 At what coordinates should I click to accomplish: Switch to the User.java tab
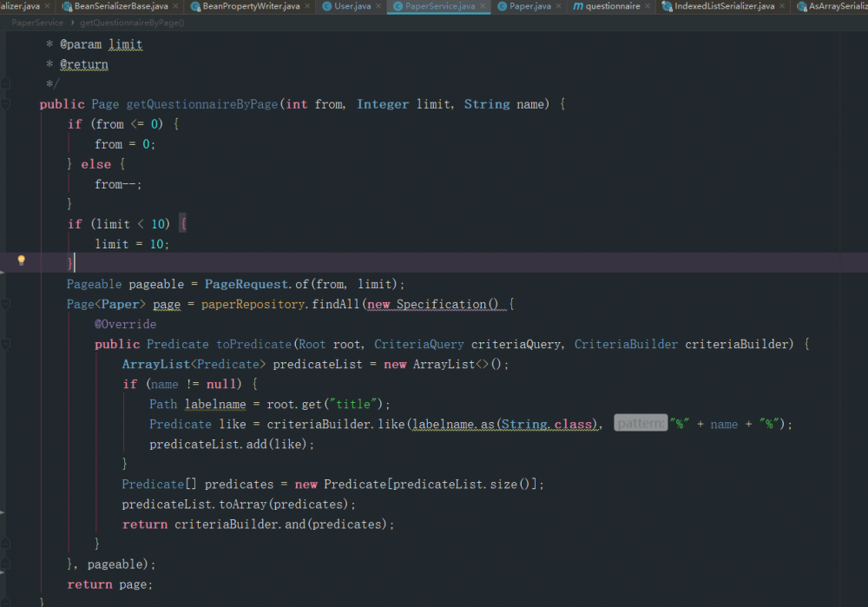click(x=352, y=6)
